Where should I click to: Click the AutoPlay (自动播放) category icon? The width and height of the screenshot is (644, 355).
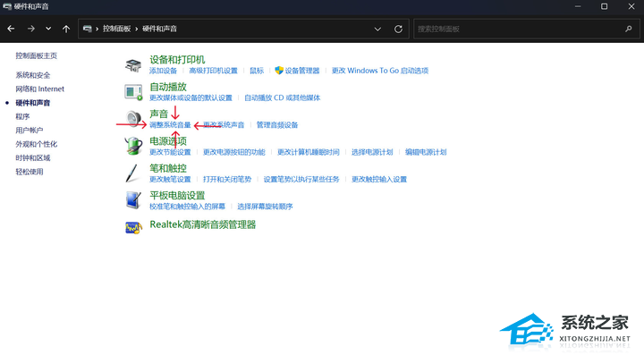tap(133, 92)
